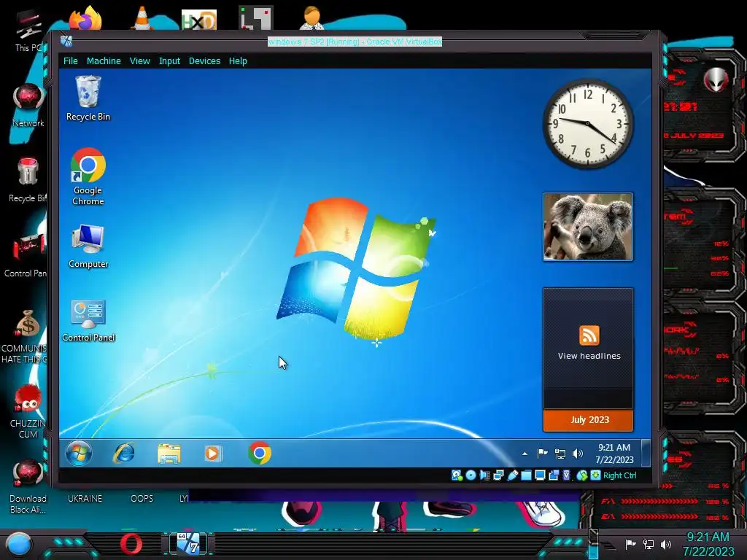Open Firefox icon on host desktop
Screen dimensions: 747x560
[x=86, y=18]
